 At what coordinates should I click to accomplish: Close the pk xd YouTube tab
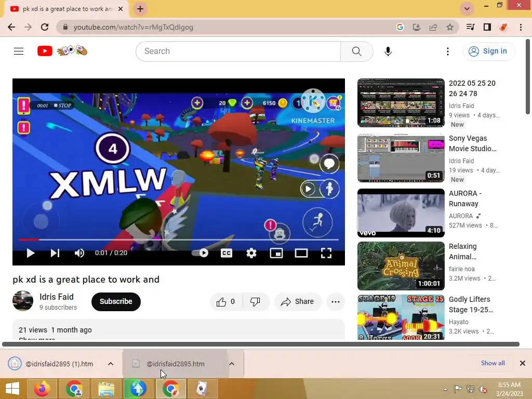click(121, 9)
